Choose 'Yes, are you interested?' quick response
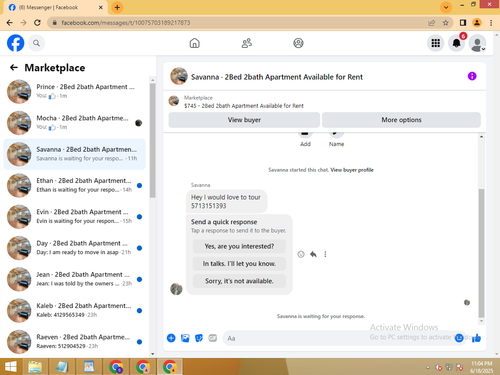Viewport: 500px width, 375px height. [239, 246]
